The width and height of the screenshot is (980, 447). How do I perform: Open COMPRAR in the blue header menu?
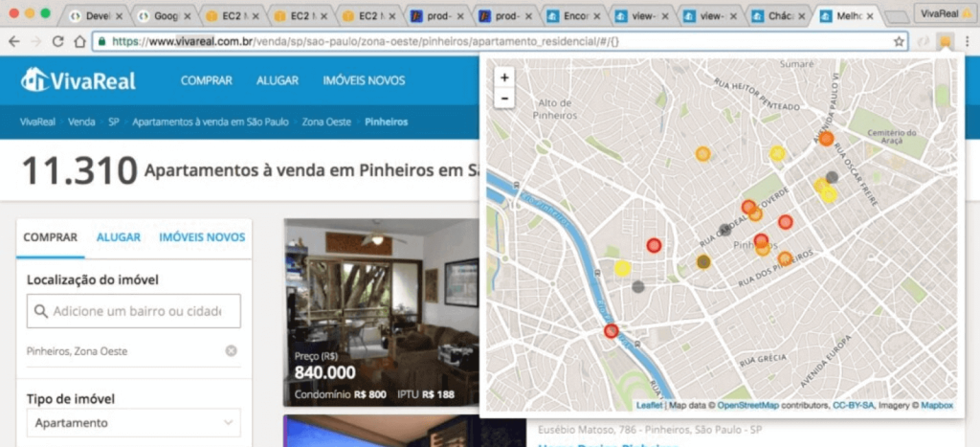click(207, 80)
